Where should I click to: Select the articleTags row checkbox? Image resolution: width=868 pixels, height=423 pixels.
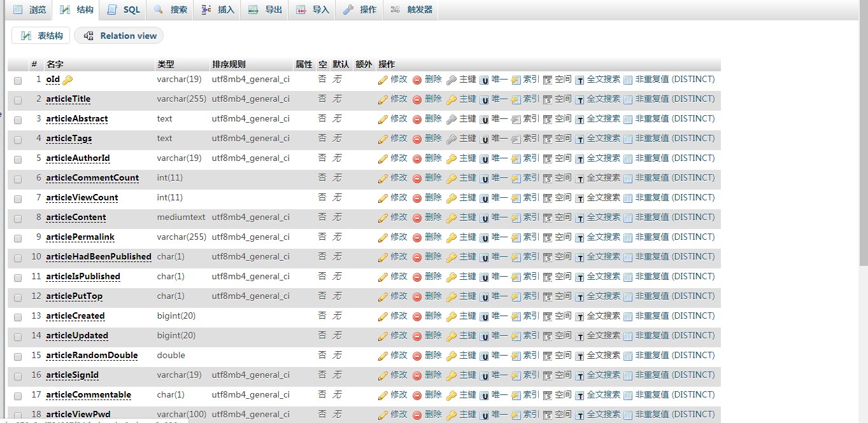(18, 140)
